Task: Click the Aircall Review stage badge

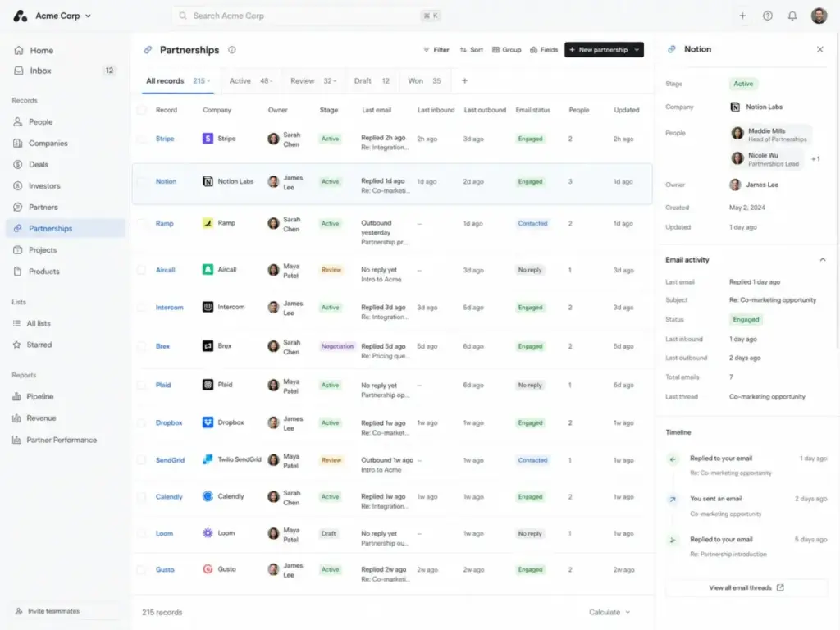Action: coord(331,270)
